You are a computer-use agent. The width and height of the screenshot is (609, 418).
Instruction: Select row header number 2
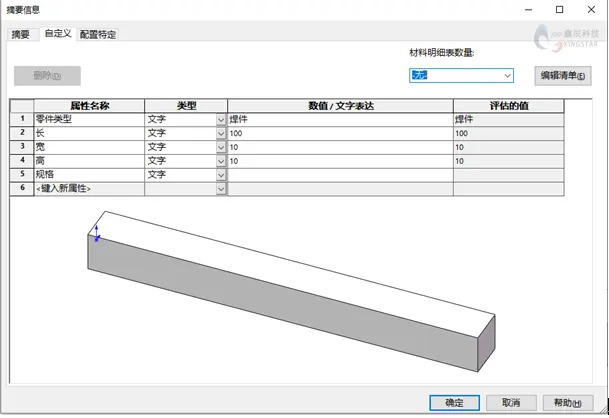click(22, 133)
